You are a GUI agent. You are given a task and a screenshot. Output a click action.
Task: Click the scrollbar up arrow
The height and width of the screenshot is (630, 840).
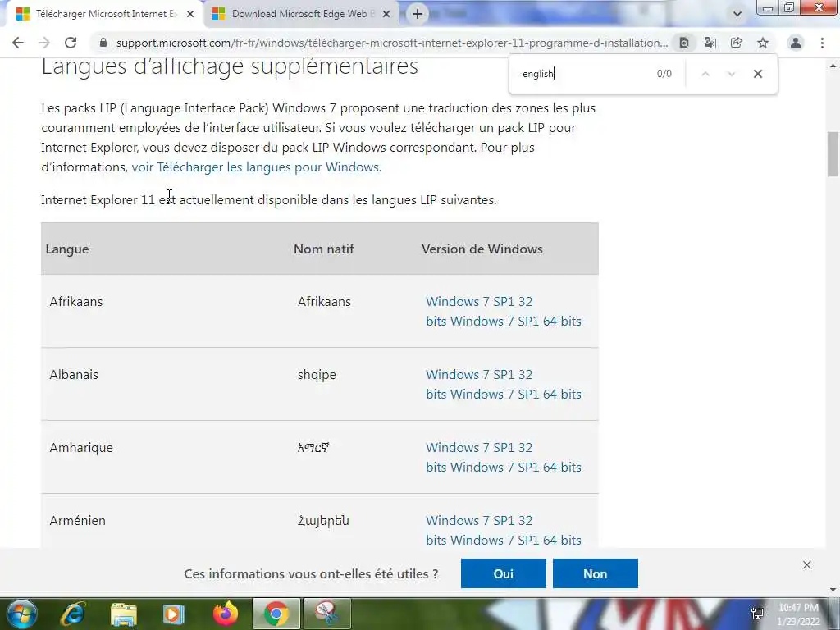[833, 66]
